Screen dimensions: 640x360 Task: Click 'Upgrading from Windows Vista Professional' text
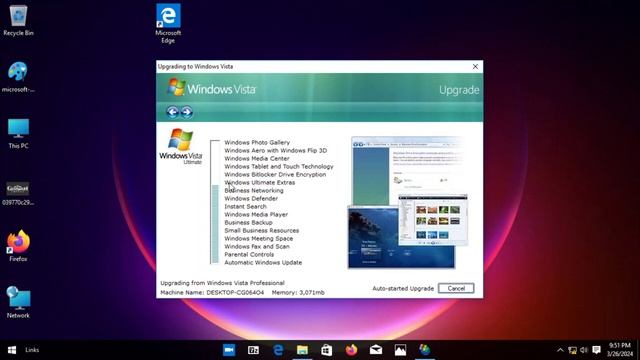coord(222,283)
